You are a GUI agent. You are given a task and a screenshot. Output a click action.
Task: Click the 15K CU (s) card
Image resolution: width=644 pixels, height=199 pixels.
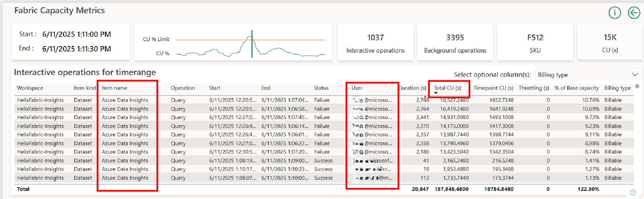tap(610, 43)
